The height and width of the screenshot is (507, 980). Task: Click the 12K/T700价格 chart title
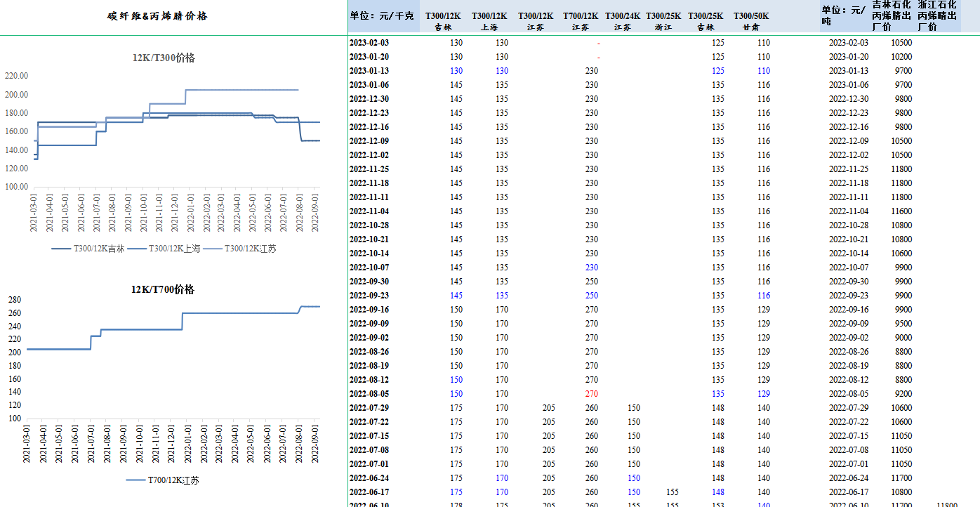(x=163, y=289)
